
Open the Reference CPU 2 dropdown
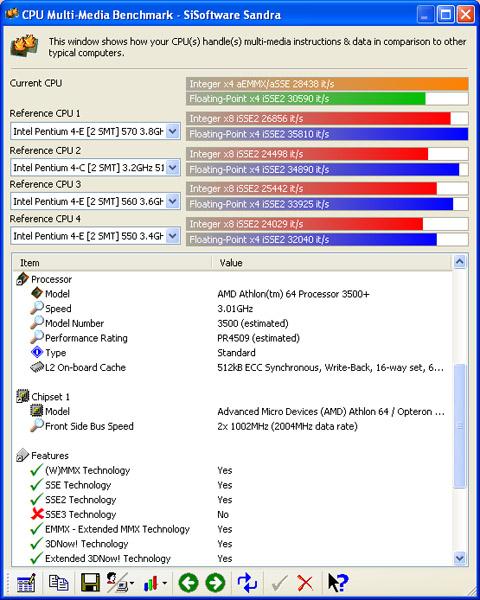[173, 167]
